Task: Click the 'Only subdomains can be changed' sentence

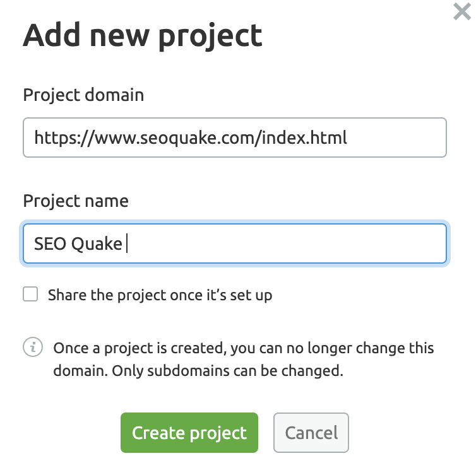Action: (x=228, y=371)
